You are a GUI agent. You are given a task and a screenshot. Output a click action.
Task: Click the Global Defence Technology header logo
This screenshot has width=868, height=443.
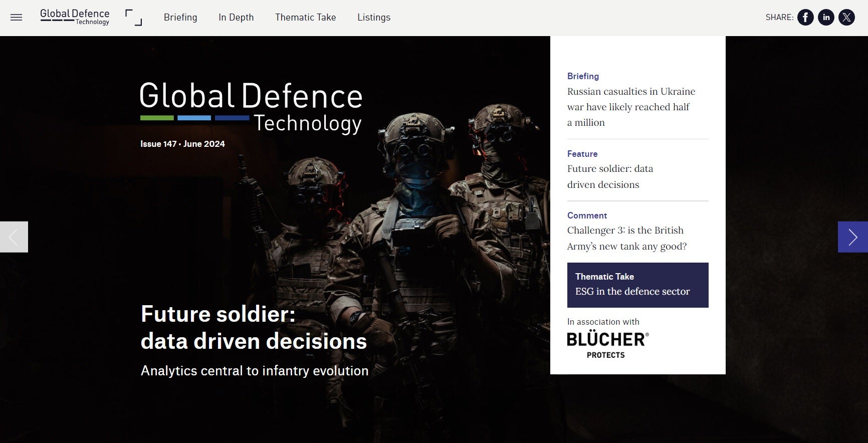click(75, 17)
